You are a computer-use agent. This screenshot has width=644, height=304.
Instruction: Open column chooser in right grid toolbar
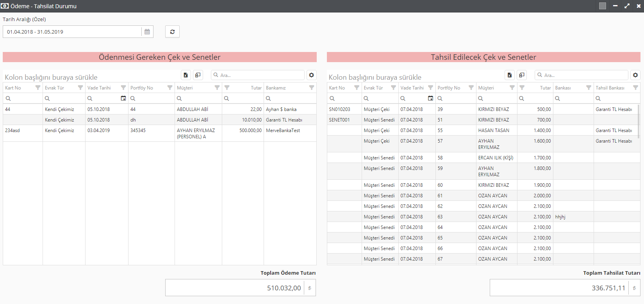click(x=522, y=75)
